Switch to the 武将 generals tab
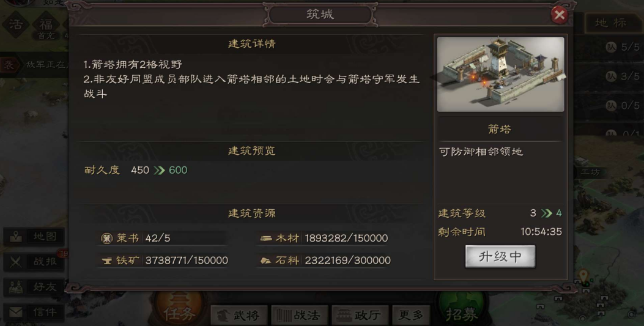 [239, 316]
